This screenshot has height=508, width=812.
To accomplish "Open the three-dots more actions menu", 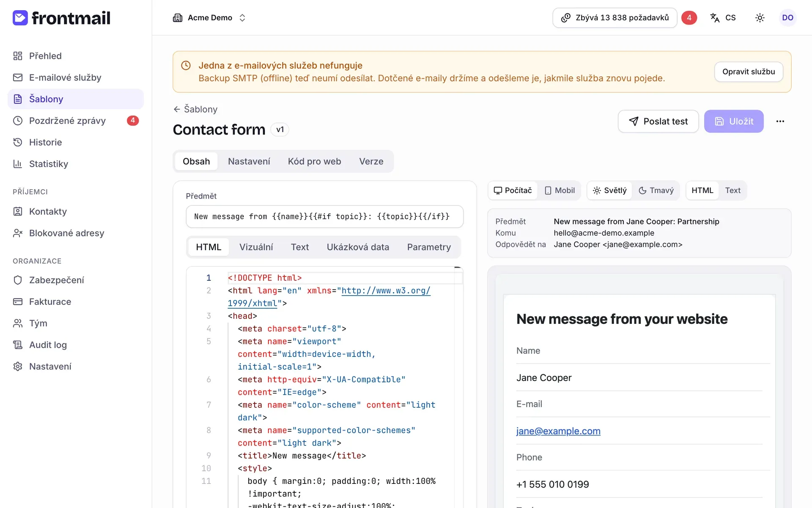I will [780, 121].
